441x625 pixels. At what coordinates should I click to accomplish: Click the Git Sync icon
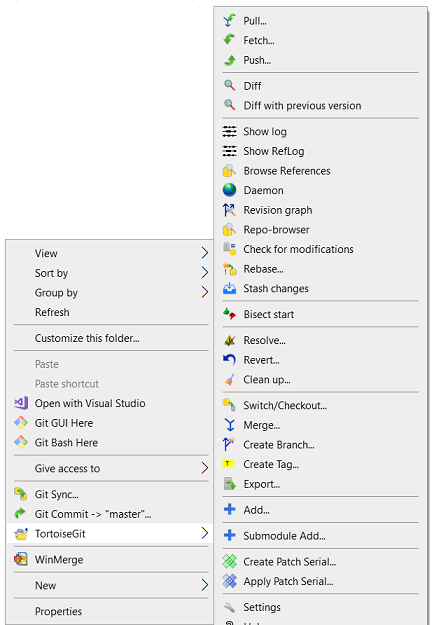21,494
